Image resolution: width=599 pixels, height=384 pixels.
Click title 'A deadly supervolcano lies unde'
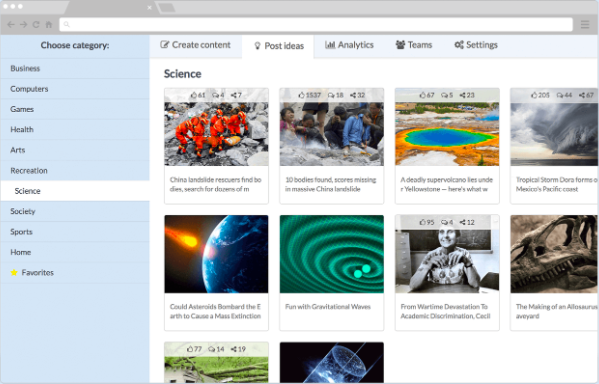click(x=447, y=180)
